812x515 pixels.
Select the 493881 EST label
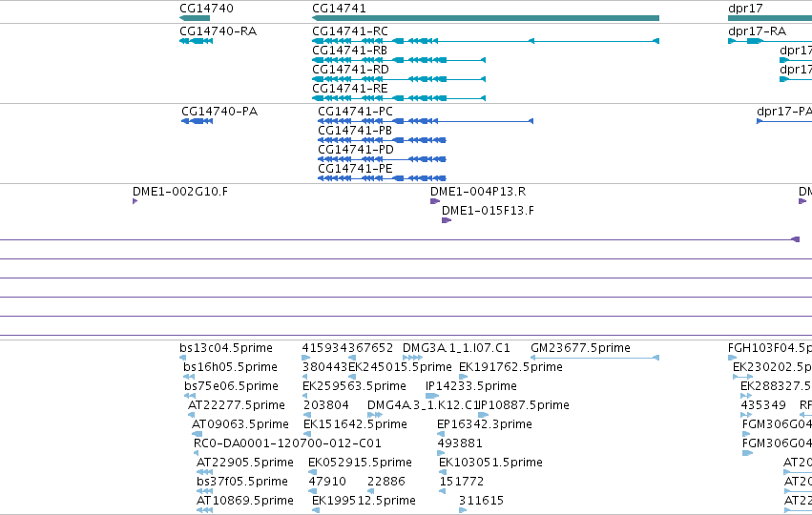tap(460, 443)
